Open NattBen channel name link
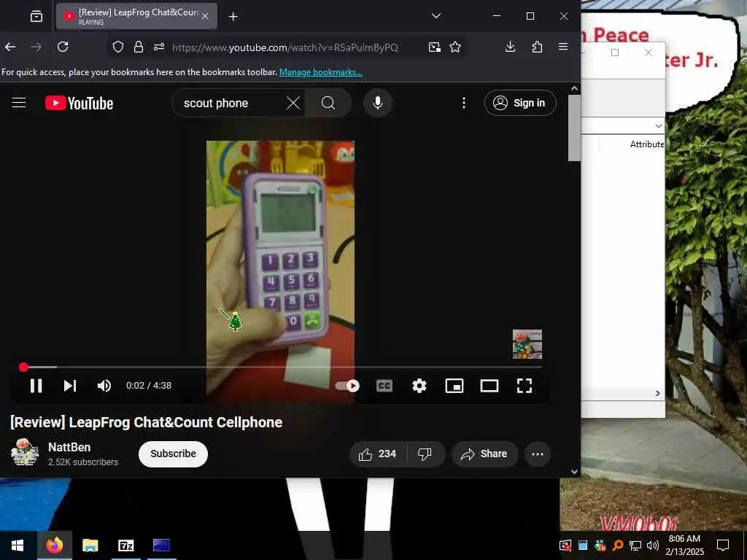The width and height of the screenshot is (747, 560). 69,447
